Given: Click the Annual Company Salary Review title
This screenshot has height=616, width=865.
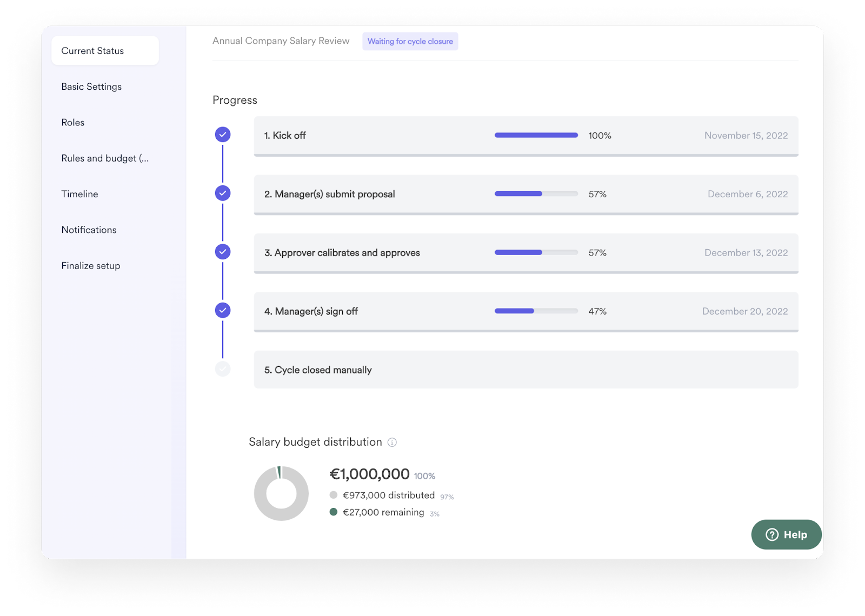Looking at the screenshot, I should (281, 41).
